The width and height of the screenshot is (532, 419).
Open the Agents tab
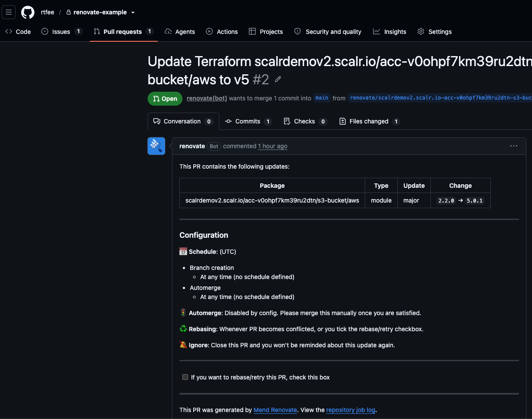pos(180,32)
